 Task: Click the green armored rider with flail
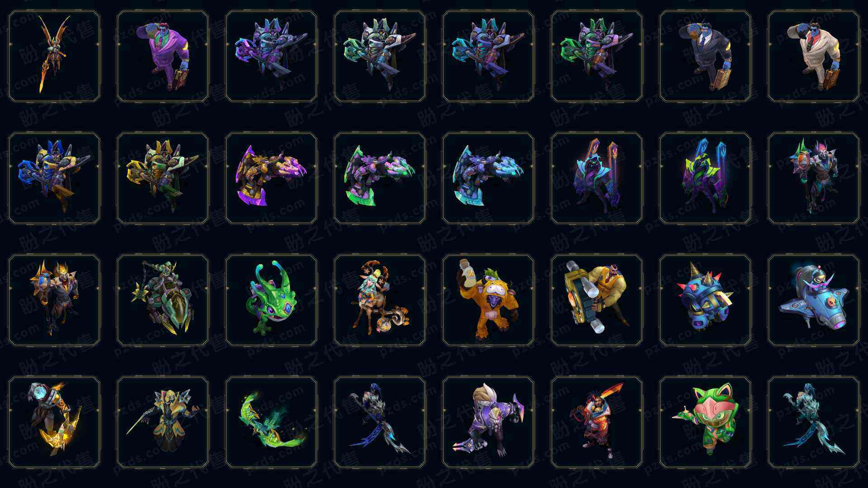tap(163, 300)
